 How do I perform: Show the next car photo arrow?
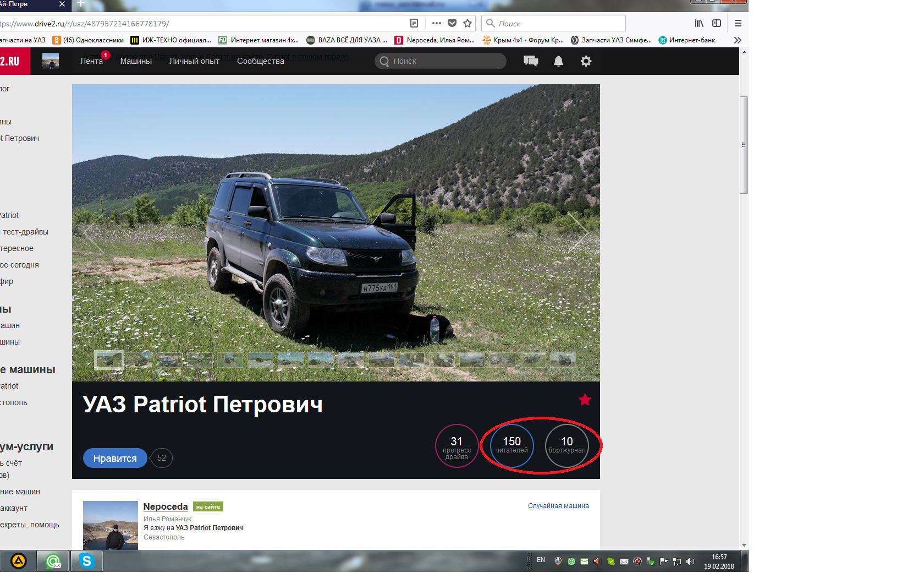[x=577, y=232]
